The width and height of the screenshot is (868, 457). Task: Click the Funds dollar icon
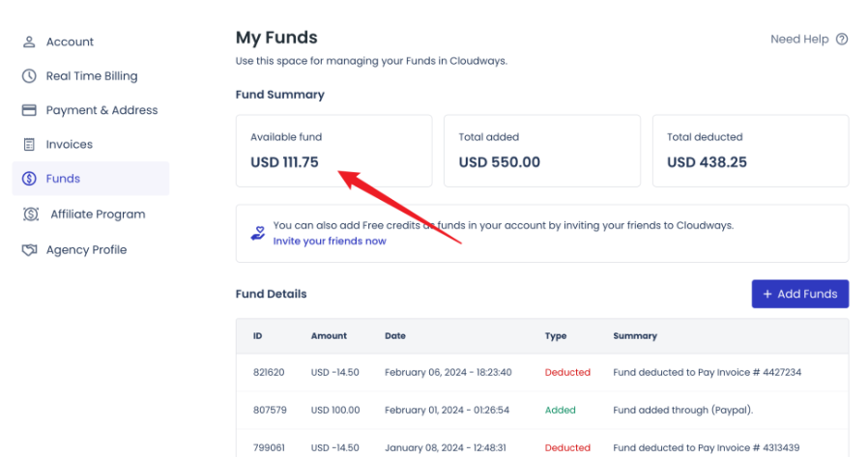point(29,179)
